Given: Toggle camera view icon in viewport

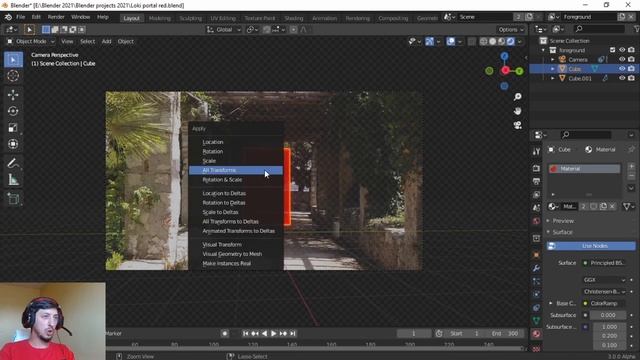Looking at the screenshot, I should (x=518, y=125).
